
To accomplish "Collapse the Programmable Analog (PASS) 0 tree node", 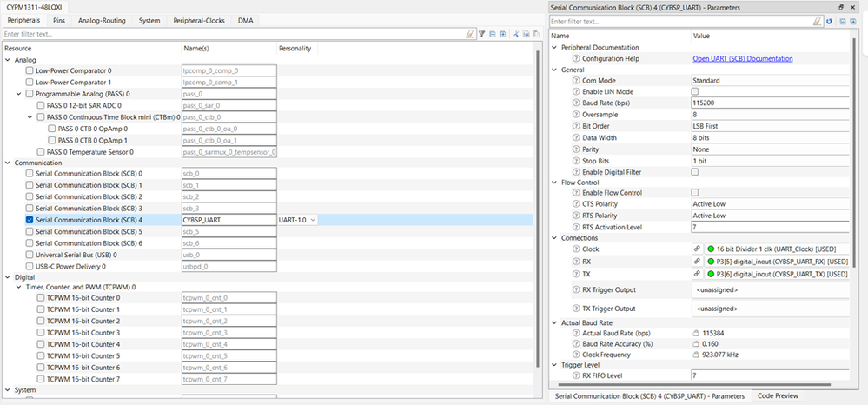I will click(19, 93).
